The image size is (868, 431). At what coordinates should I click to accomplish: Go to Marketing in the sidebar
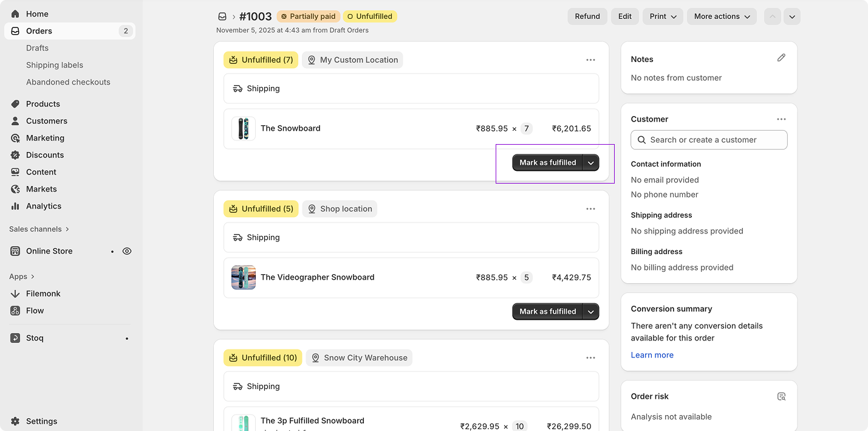[x=45, y=137]
